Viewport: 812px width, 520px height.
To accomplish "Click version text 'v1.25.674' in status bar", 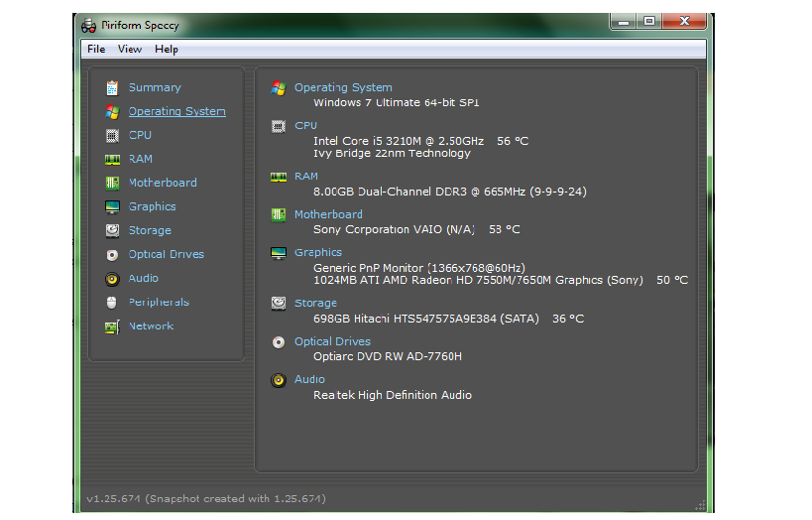I will pyautogui.click(x=113, y=499).
